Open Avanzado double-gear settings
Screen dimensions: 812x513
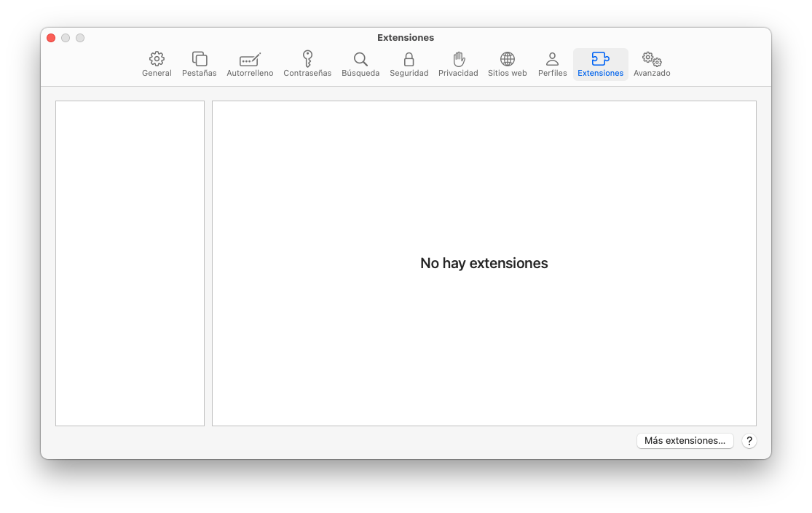(x=651, y=59)
